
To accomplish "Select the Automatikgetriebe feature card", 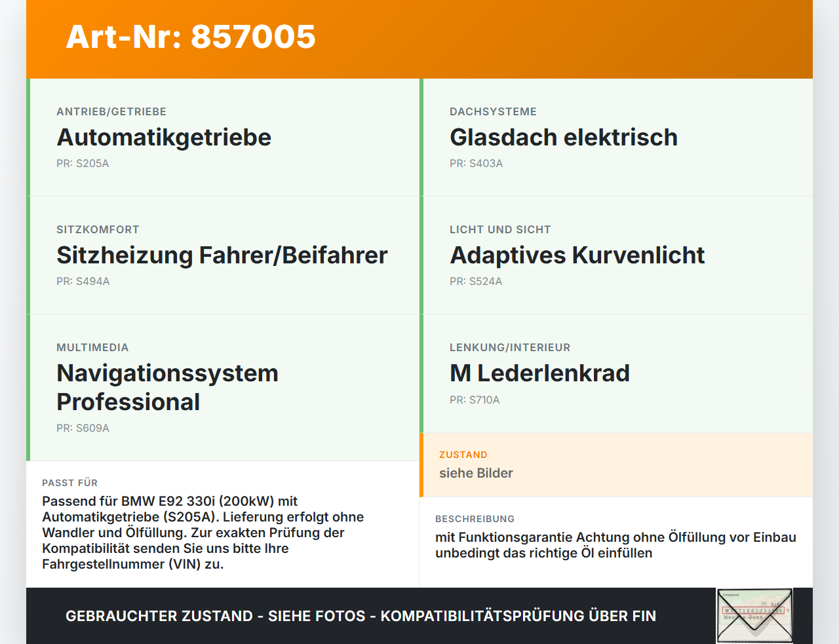I will 223,138.
